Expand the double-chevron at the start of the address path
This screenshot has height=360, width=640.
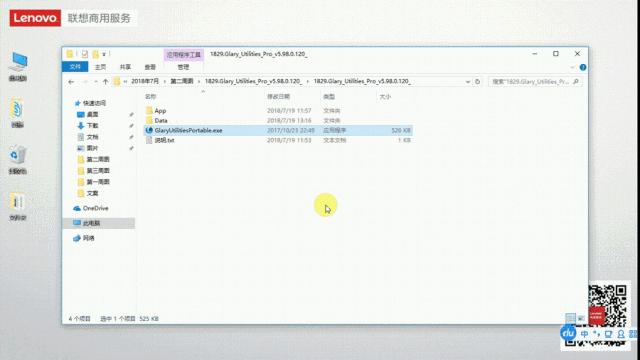125,82
